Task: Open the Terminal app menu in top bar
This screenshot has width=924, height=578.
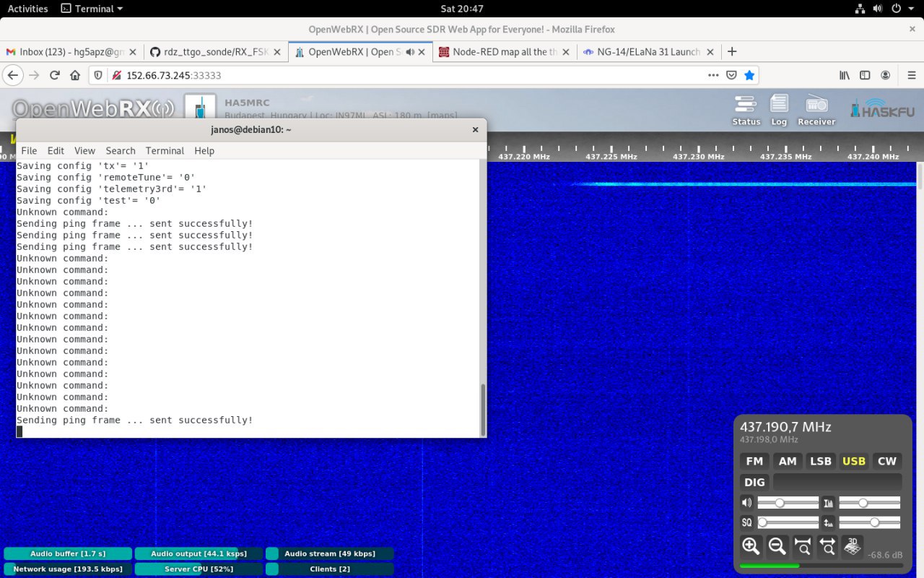Action: (x=92, y=9)
